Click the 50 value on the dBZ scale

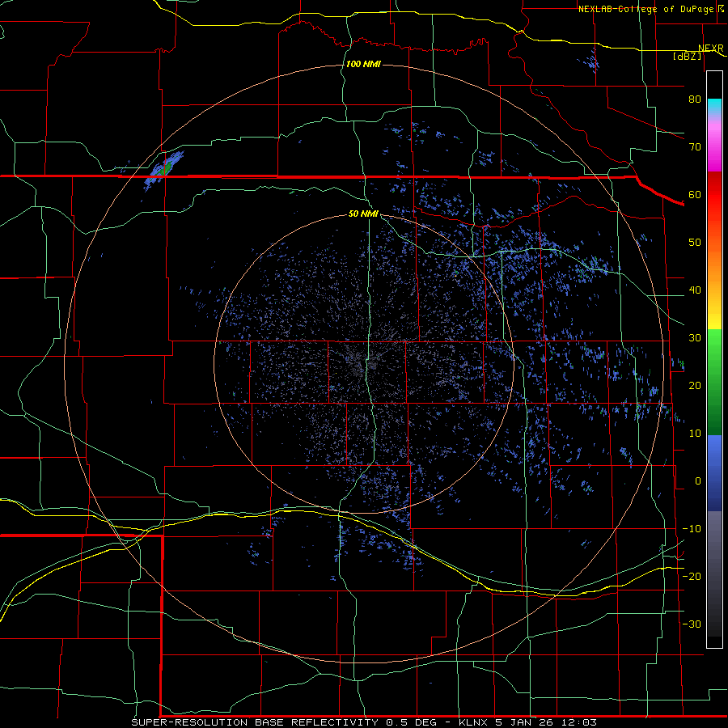[695, 243]
